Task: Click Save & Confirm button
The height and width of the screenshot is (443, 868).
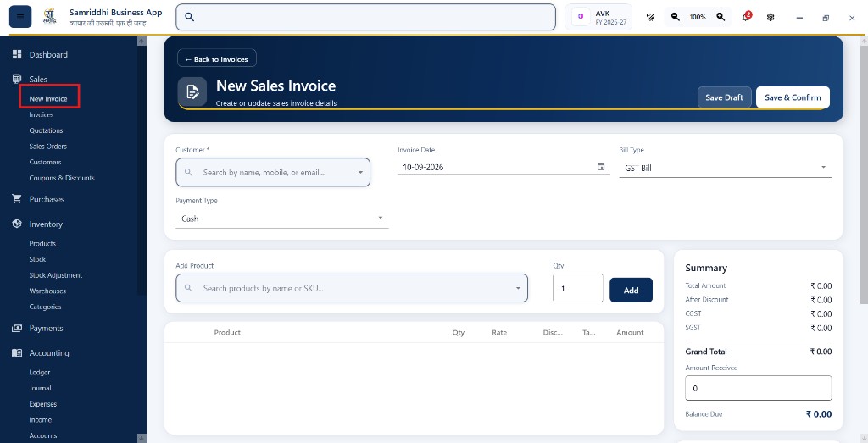Action: [x=793, y=97]
